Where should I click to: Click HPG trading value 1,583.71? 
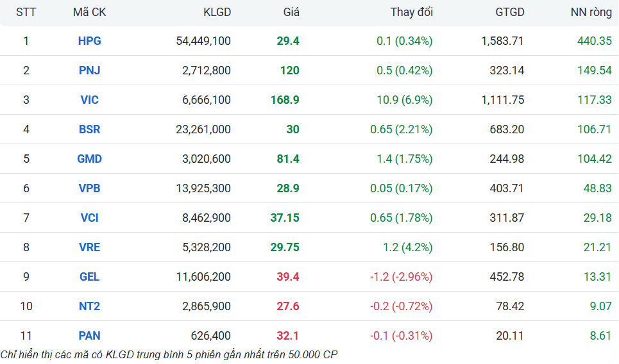click(x=502, y=41)
